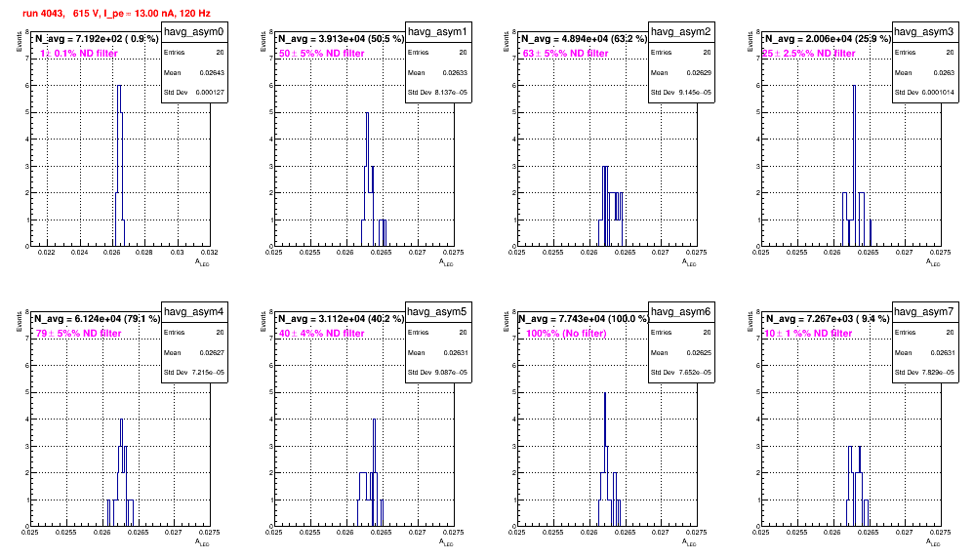Click the N_avg = 6.124e+04 label

[97, 318]
